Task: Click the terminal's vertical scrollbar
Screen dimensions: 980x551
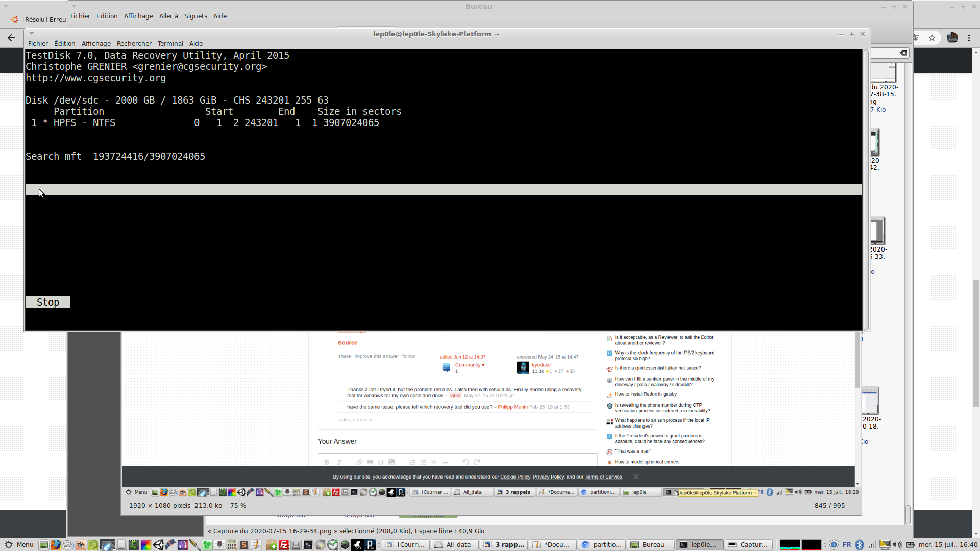Action: pos(866,189)
